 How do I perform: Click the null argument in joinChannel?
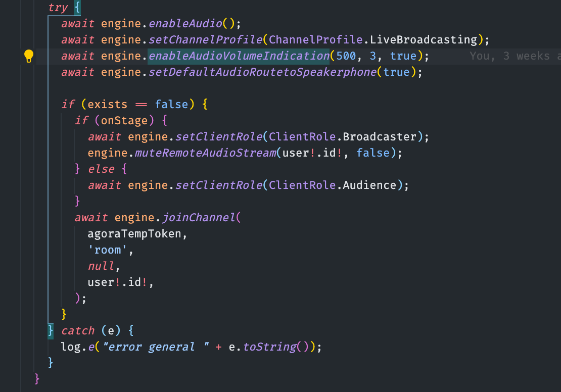click(101, 266)
